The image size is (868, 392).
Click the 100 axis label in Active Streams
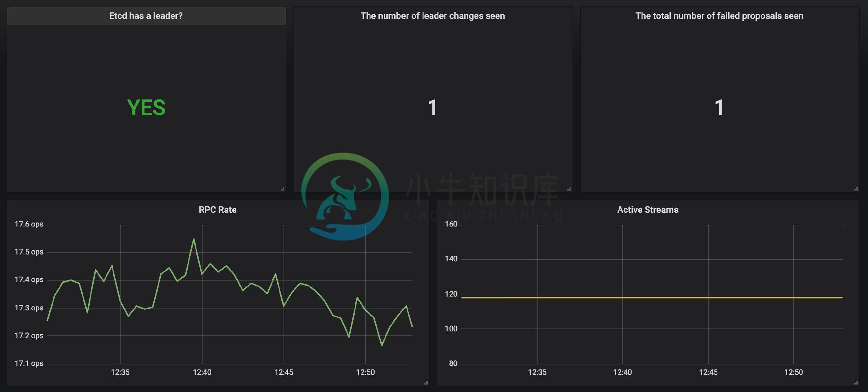point(451,329)
